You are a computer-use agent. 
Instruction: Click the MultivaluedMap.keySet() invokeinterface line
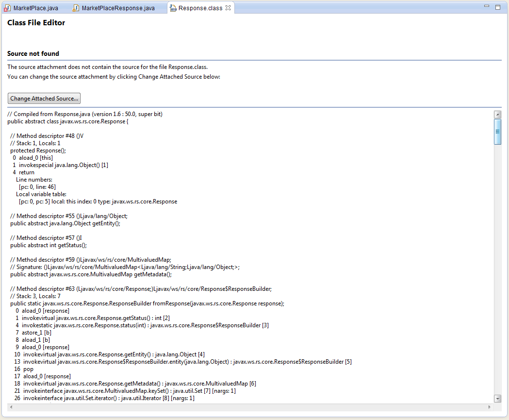click(125, 391)
